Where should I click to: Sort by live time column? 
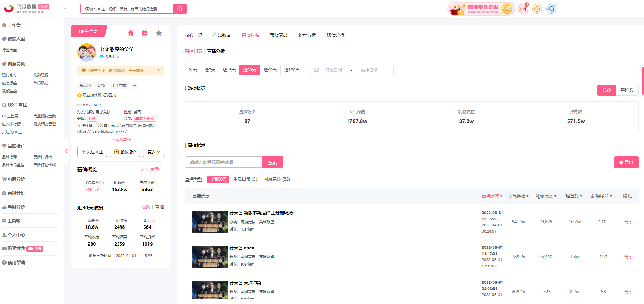click(492, 196)
